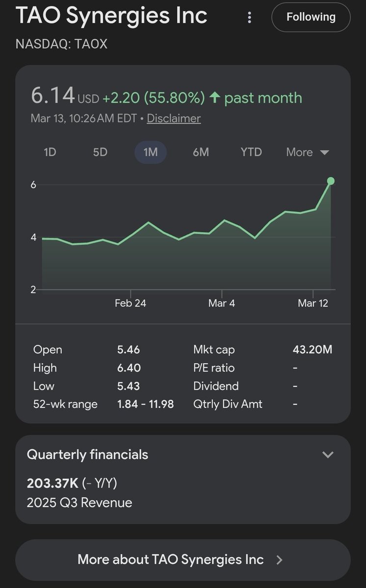Open More about TAO Synergies Inc
This screenshot has height=588, width=366.
coord(183,560)
